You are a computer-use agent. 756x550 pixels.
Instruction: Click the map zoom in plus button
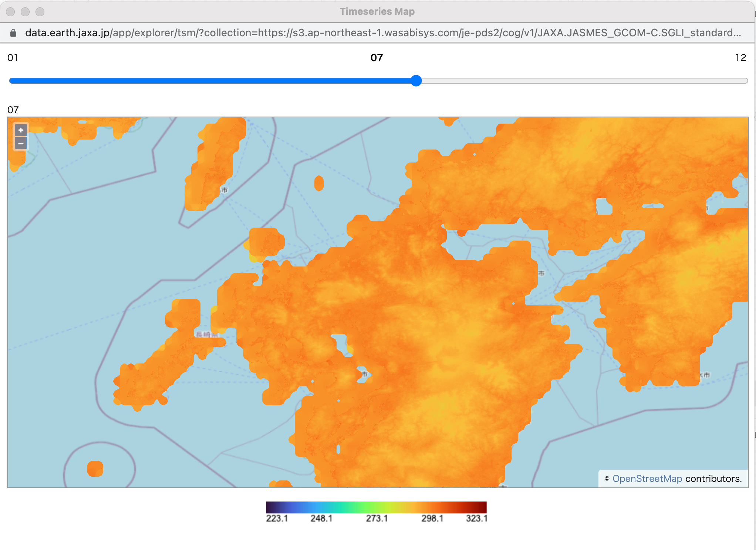tap(21, 130)
